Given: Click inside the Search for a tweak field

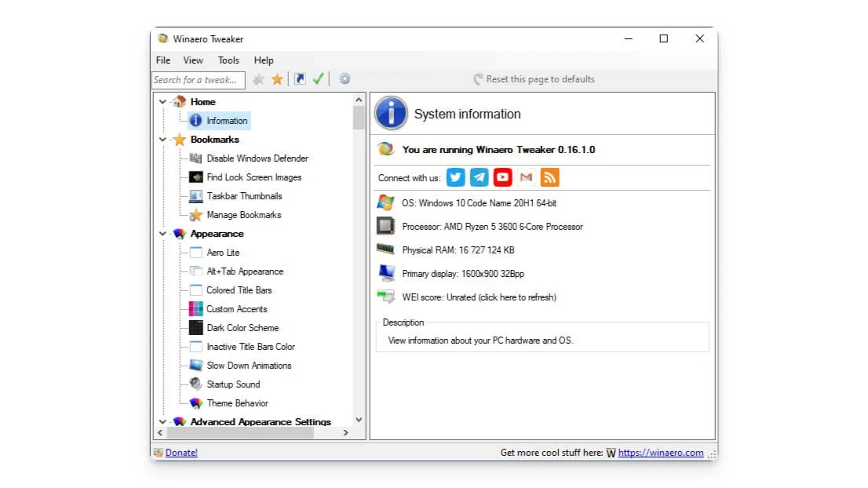Looking at the screenshot, I should coord(198,79).
